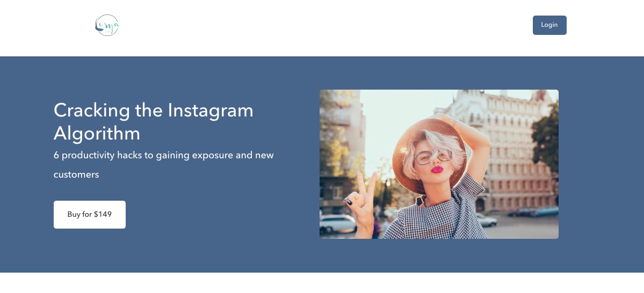Click the dark green tree in the photo
Screen dimensions: 644x293
click(545, 137)
